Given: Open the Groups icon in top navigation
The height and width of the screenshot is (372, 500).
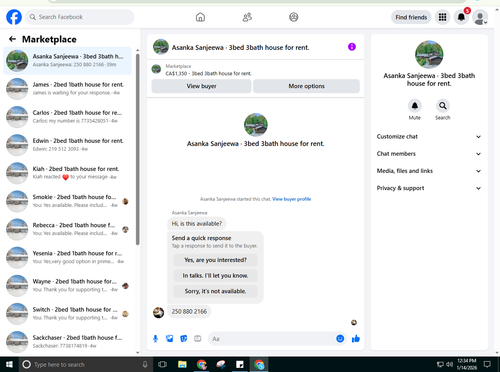Looking at the screenshot, I should (294, 17).
